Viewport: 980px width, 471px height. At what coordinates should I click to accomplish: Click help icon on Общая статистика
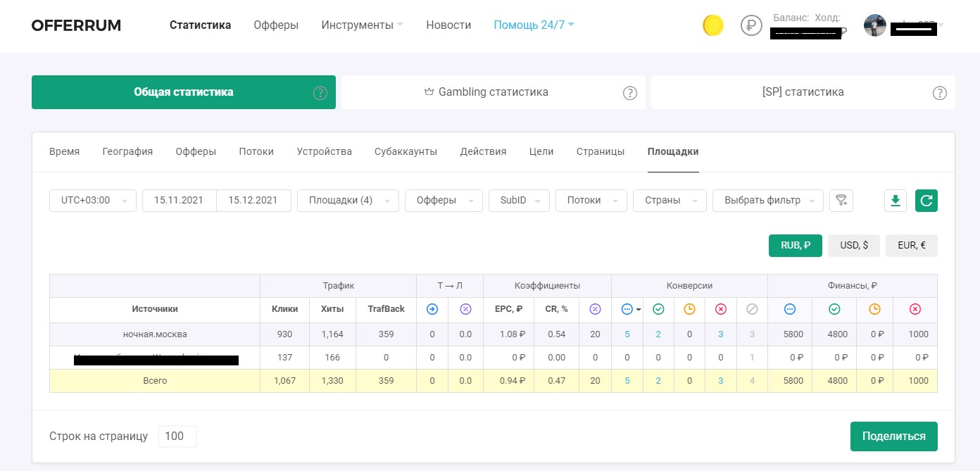320,93
